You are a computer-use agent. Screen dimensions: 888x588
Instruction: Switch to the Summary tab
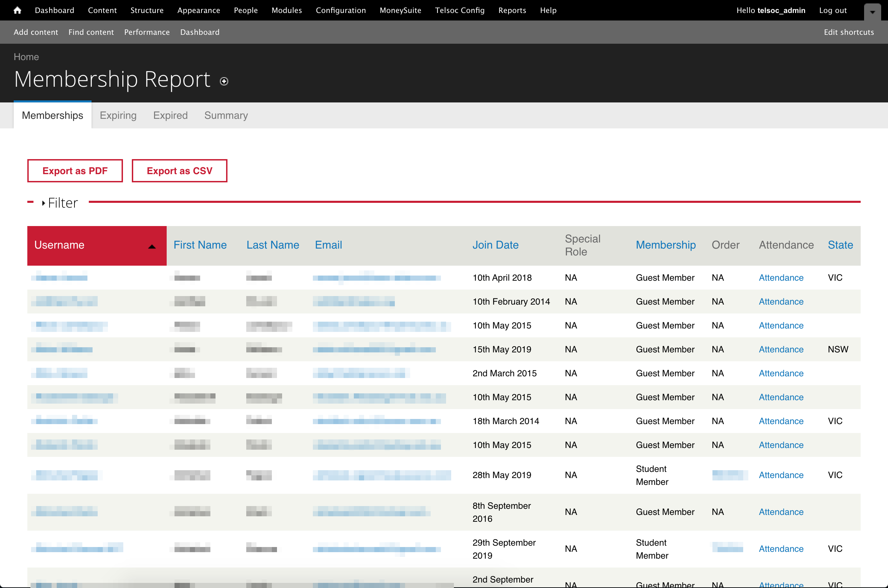pos(226,115)
